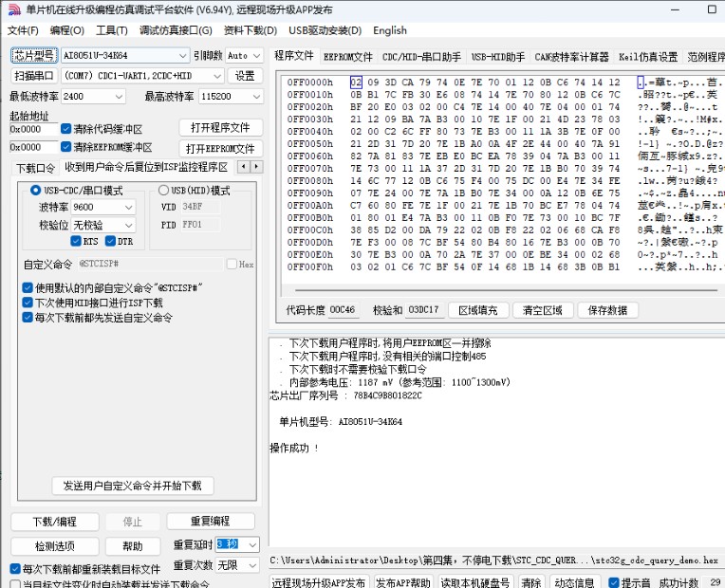725x588 pixels.
Task: Select 收到用户命令后复位到ISP监控程序区 tab
Action: pos(146,167)
